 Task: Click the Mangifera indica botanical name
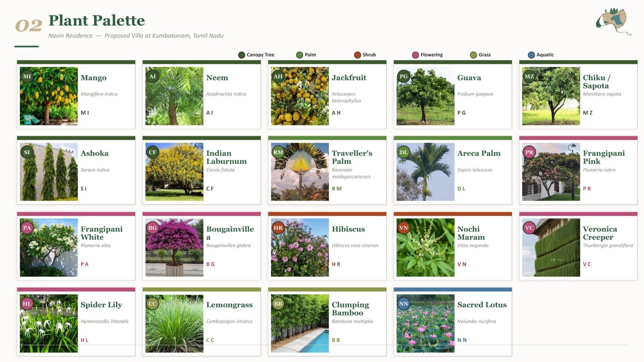click(x=99, y=94)
